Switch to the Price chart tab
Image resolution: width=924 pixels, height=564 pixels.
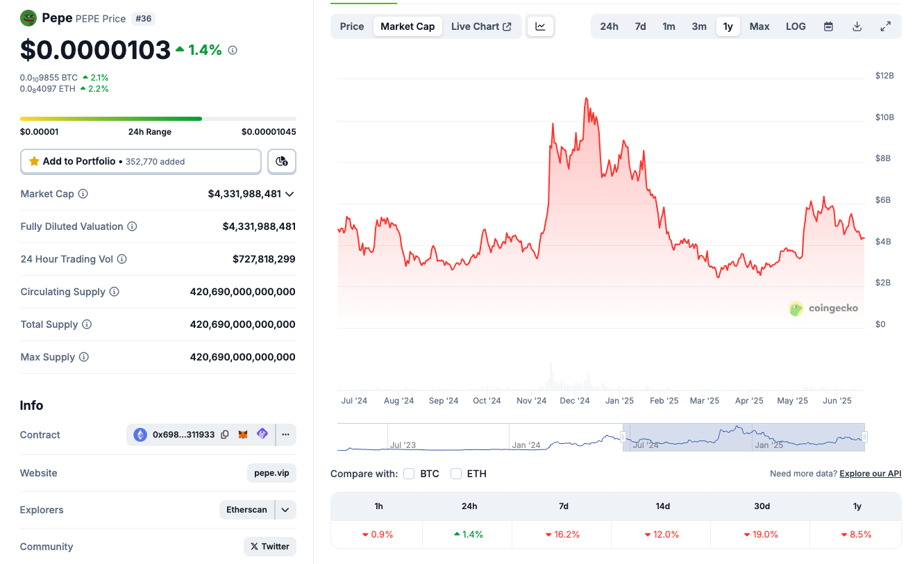[352, 26]
